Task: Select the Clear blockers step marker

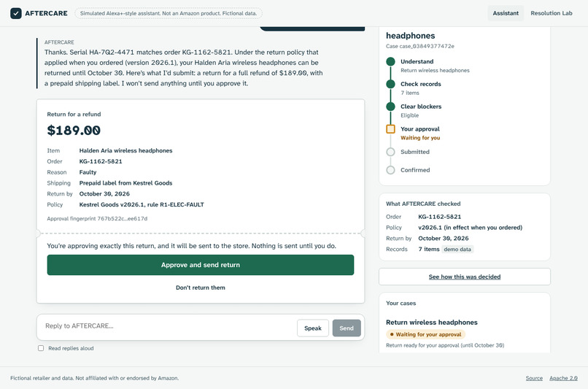Action: click(x=390, y=107)
